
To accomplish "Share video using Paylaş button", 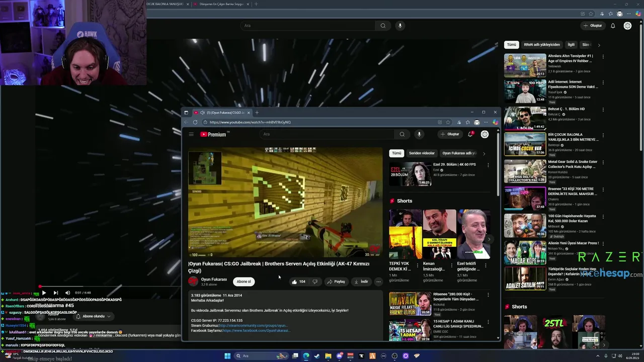I will tap(336, 282).
